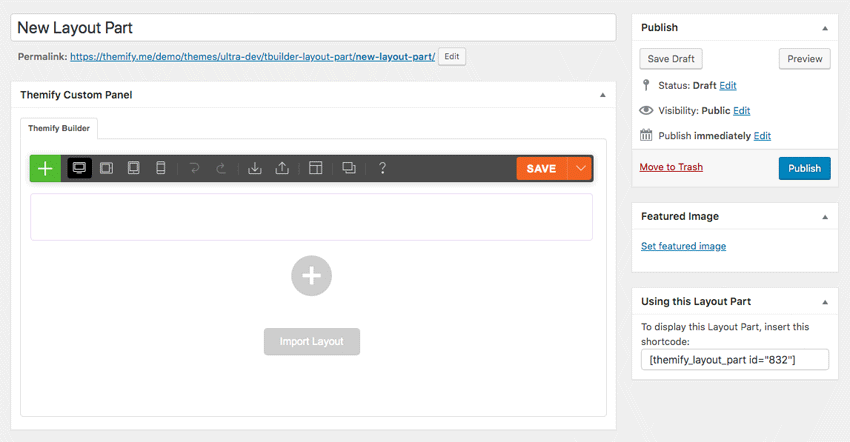Click the import download icon
Image resolution: width=850 pixels, height=442 pixels.
coord(255,168)
